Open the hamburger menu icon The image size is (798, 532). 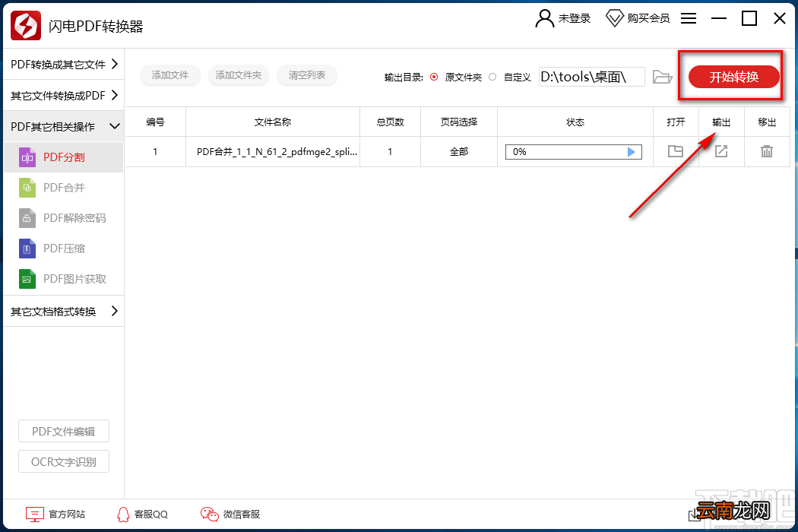coord(689,19)
